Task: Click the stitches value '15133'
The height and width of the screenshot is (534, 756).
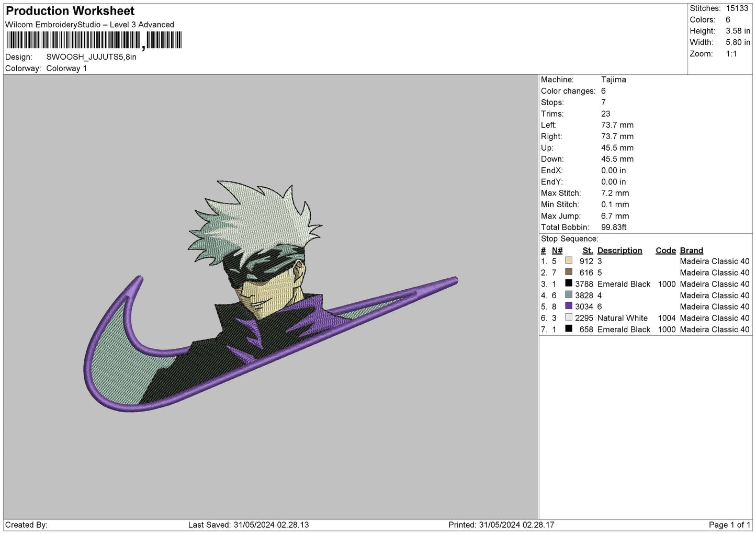Action: pyautogui.click(x=737, y=8)
